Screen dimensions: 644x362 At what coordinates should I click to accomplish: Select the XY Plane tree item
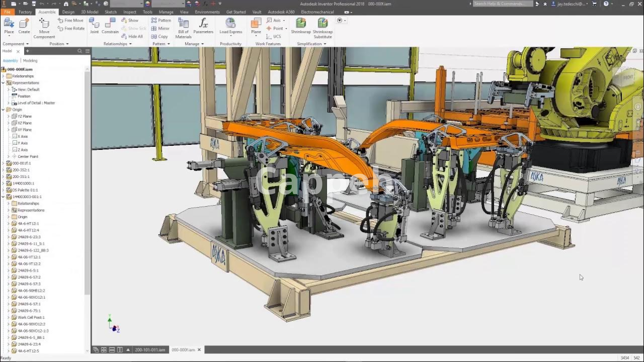[x=24, y=130]
